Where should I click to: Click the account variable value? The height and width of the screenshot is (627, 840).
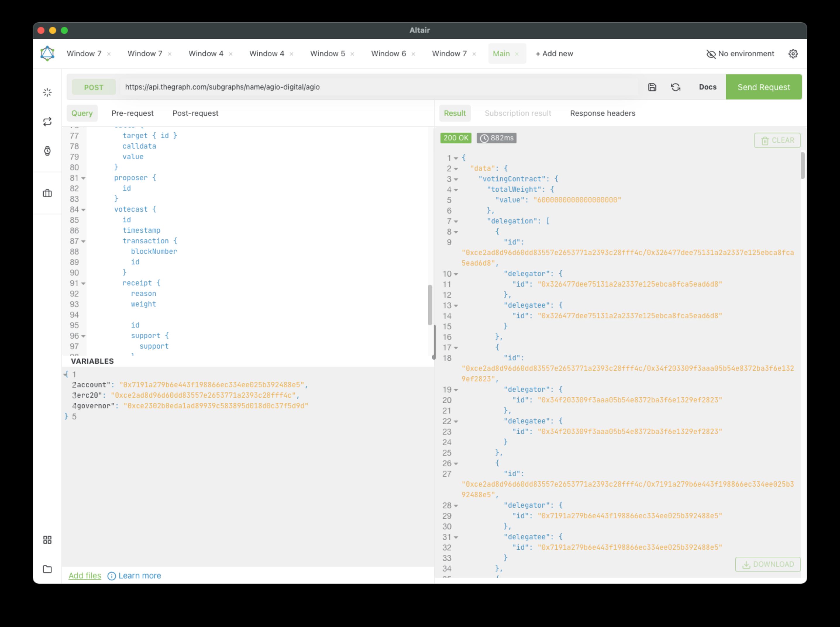[x=211, y=385]
